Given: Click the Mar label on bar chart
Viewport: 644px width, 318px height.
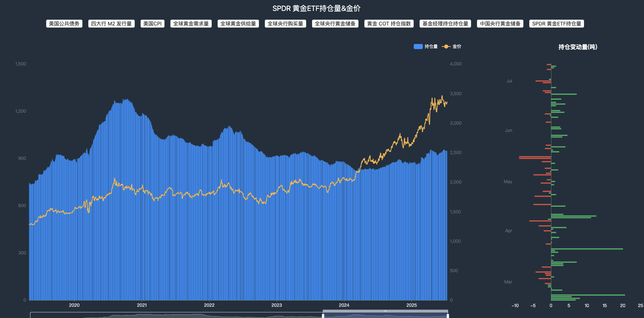Looking at the screenshot, I should coord(508,282).
